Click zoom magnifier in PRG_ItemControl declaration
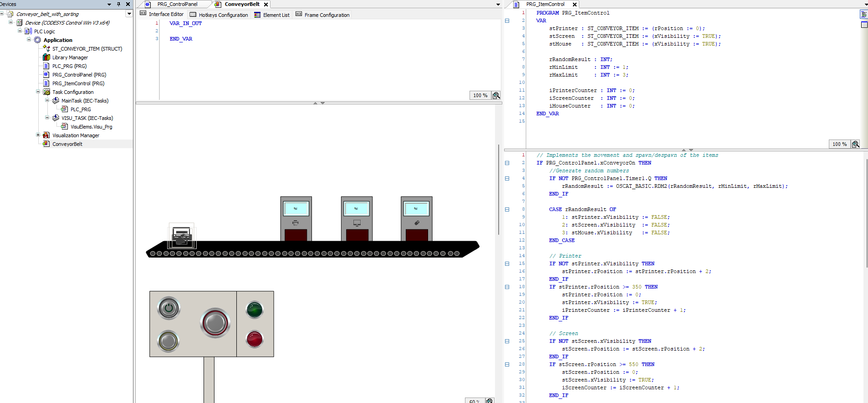Image resolution: width=868 pixels, height=403 pixels. 856,144
